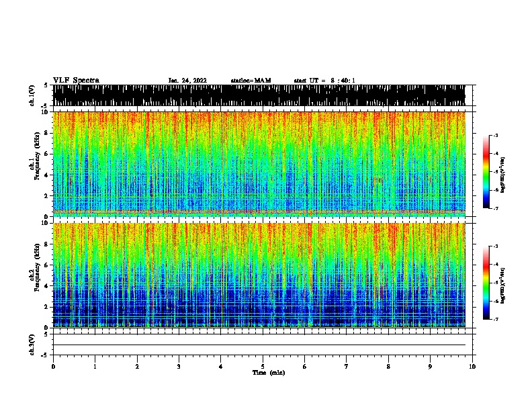Click the "8" kHz tick of ch.1 spectrogram
The width and height of the screenshot is (532, 411).
tap(47, 133)
